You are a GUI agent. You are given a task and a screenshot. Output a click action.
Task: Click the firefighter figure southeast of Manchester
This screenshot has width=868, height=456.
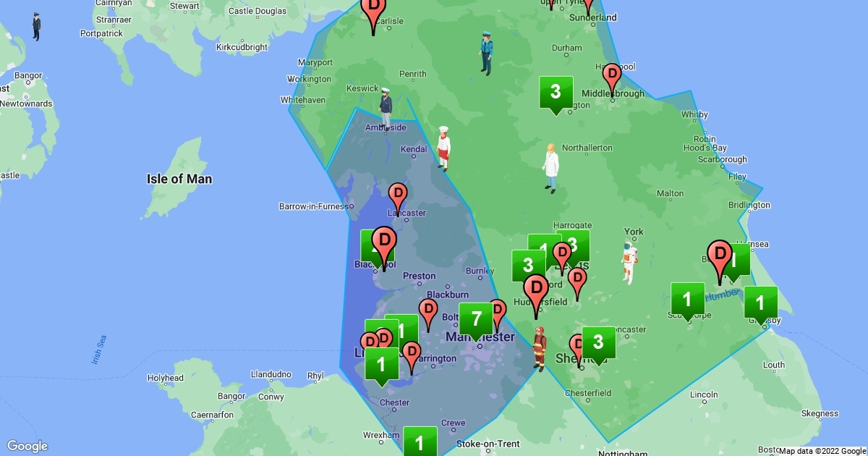tap(539, 348)
